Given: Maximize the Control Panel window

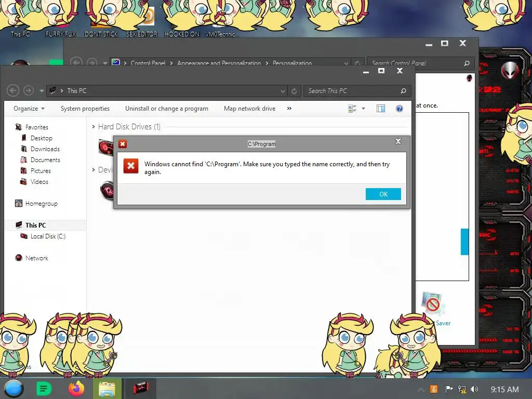Looking at the screenshot, I should (445, 44).
